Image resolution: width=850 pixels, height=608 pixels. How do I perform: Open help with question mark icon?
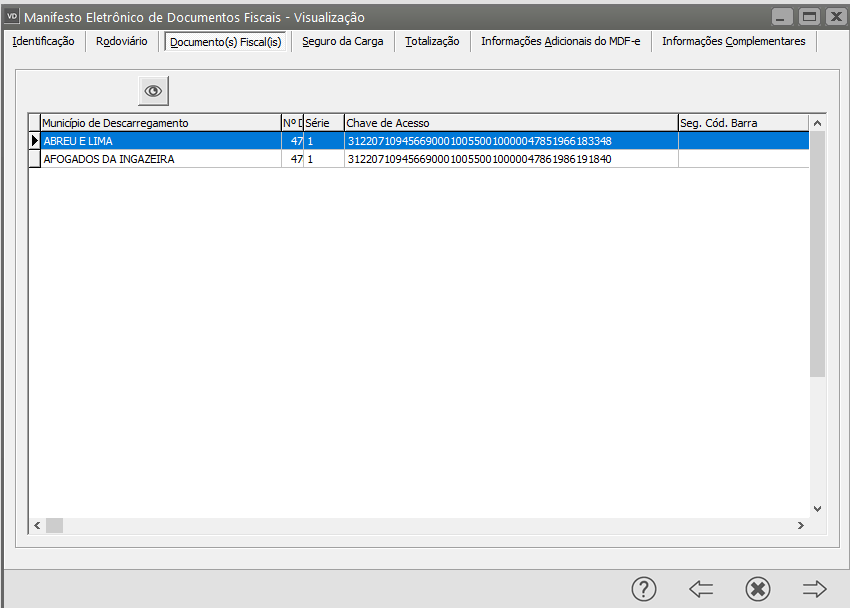[644, 589]
